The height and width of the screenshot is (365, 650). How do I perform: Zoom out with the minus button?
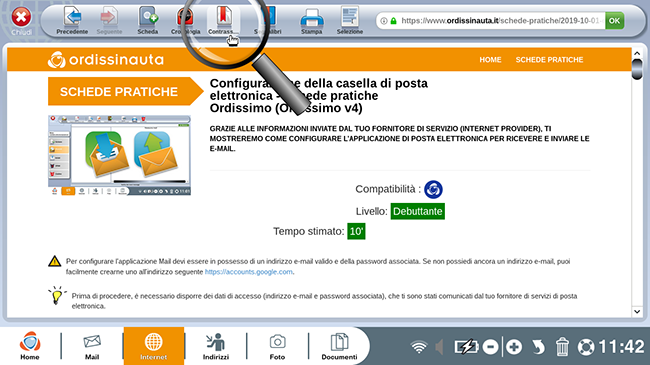(x=490, y=347)
